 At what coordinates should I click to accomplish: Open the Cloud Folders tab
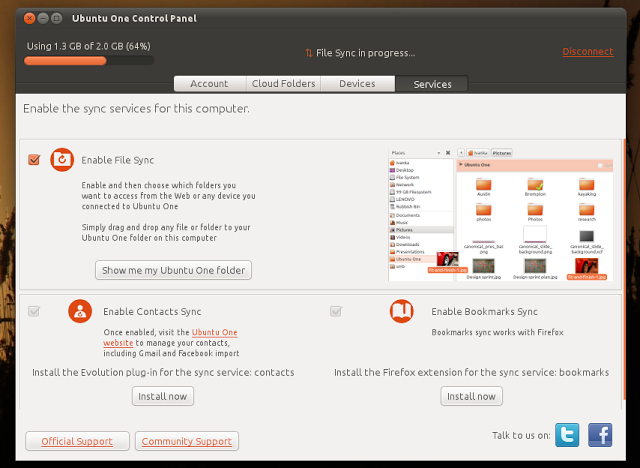tap(283, 84)
